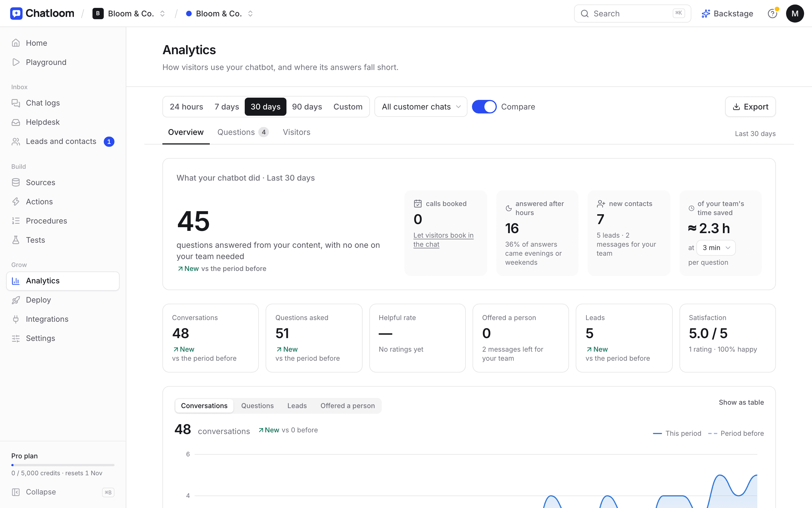Click the Home house icon
The width and height of the screenshot is (812, 508).
pos(16,43)
